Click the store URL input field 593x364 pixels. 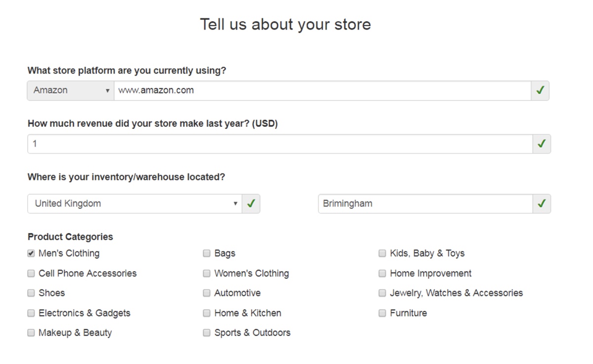322,91
